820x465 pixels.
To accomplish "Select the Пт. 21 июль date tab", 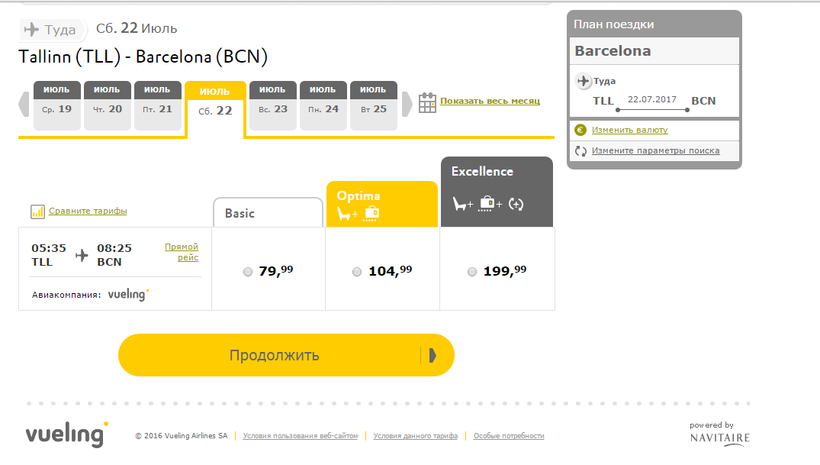I will (158, 105).
